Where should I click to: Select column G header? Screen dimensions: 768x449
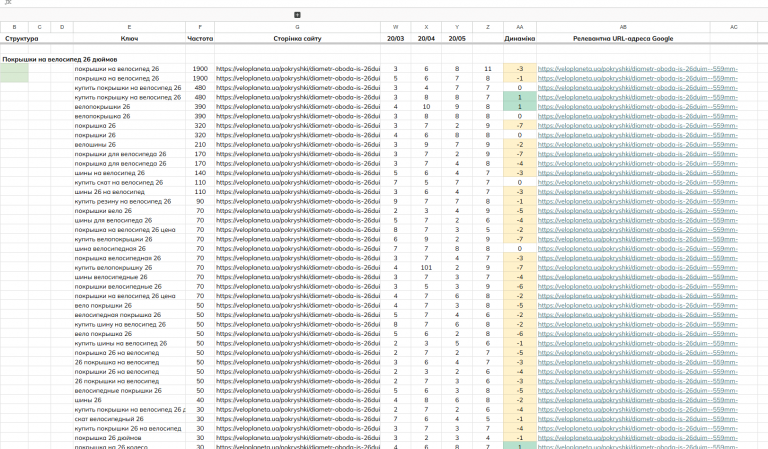[x=297, y=27]
